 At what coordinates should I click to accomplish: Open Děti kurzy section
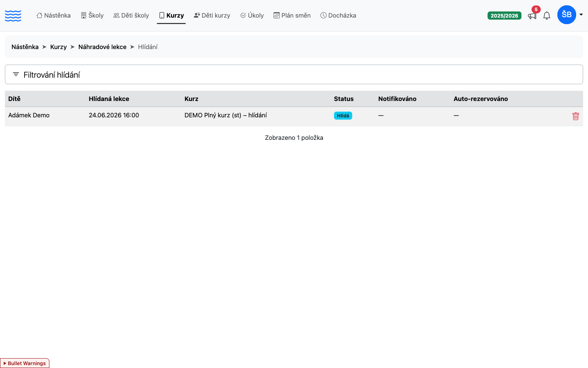pos(212,16)
